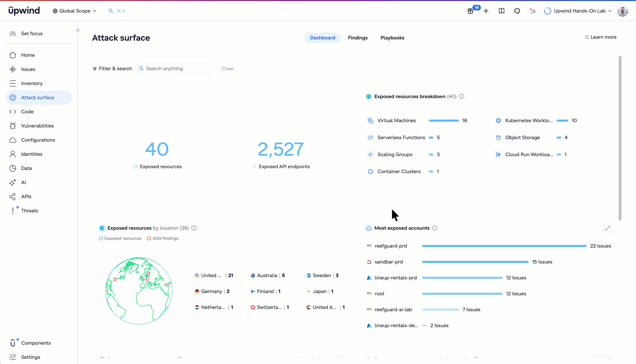Collapse the sidebar with double-chevron icon

click(78, 30)
